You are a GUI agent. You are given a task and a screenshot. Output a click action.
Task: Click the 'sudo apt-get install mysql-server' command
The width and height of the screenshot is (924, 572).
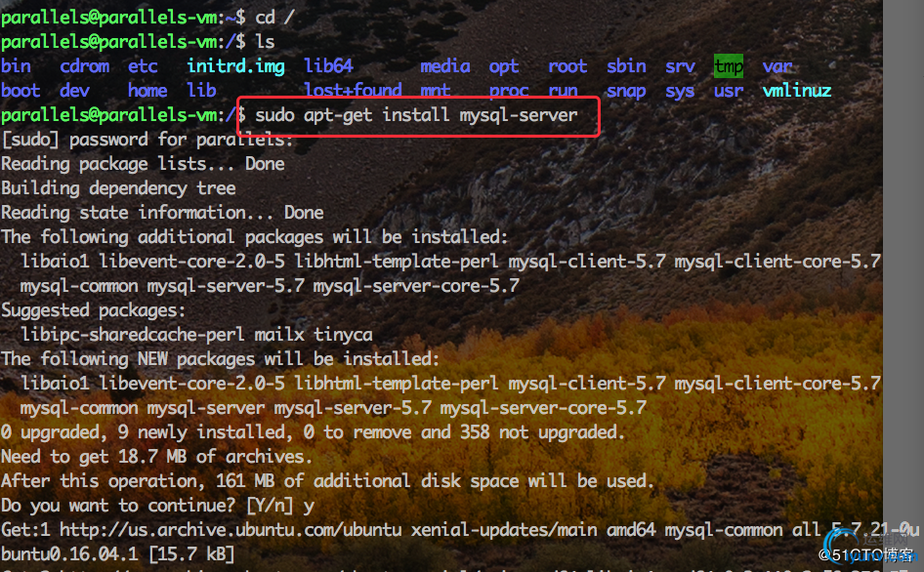pos(416,115)
